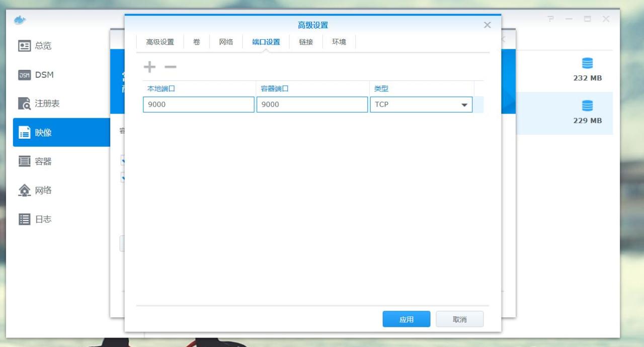Click the 容器端口 container port field
Image resolution: width=644 pixels, height=347 pixels.
click(312, 105)
